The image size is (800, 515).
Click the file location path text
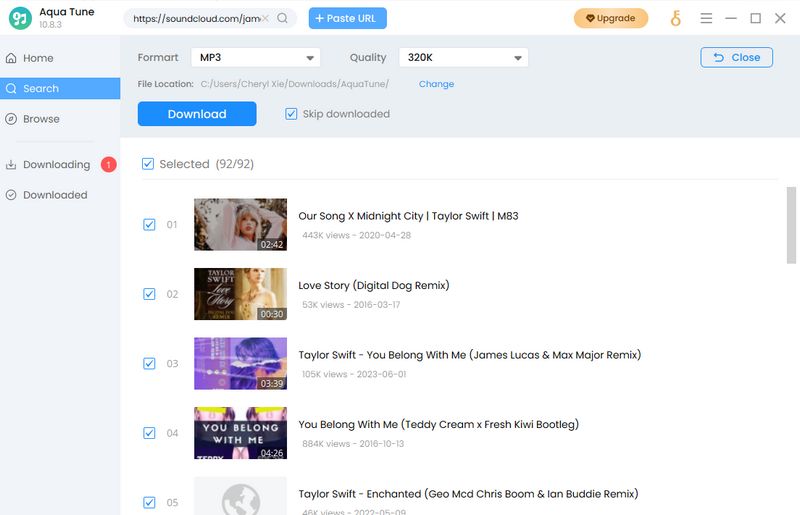click(x=294, y=84)
